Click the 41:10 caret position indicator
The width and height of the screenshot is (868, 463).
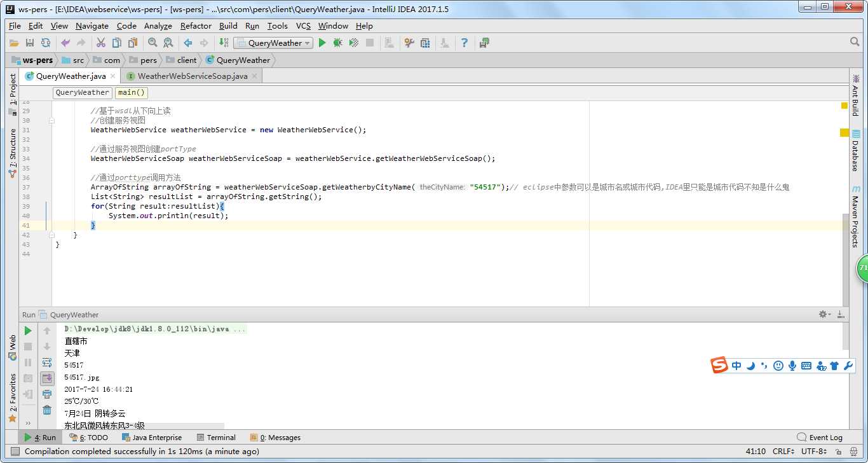pos(756,452)
